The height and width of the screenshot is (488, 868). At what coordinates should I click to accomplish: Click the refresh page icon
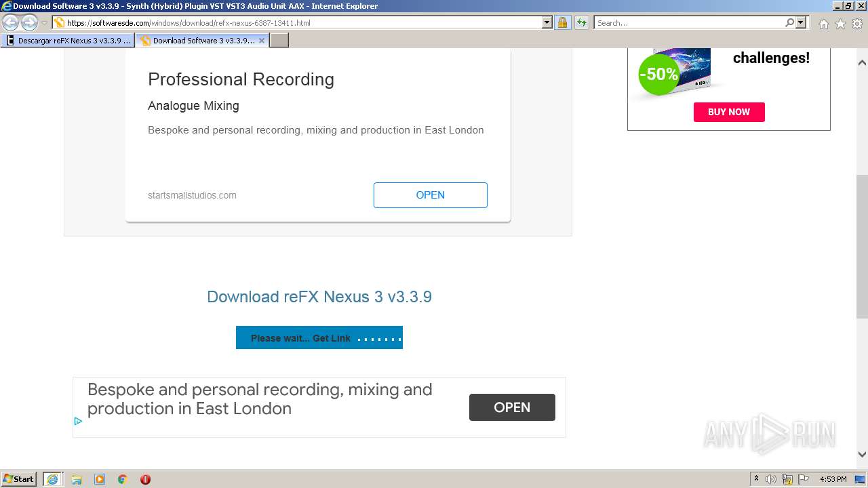(581, 22)
